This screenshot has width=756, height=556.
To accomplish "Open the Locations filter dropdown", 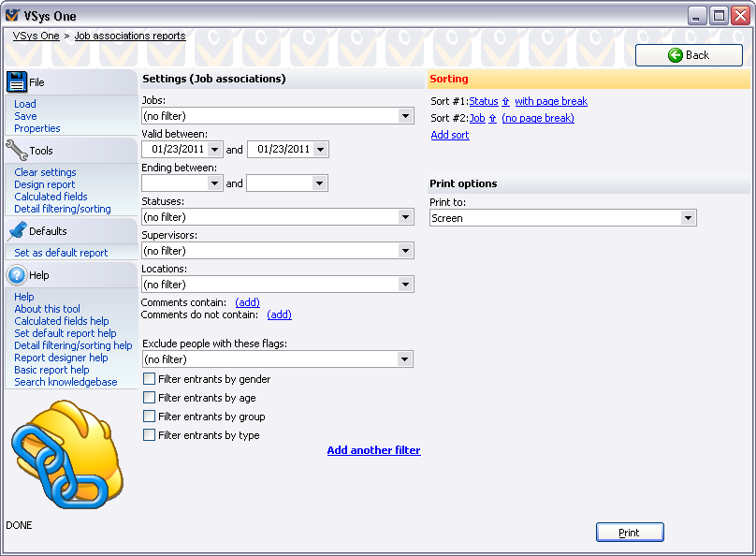I will click(x=405, y=285).
